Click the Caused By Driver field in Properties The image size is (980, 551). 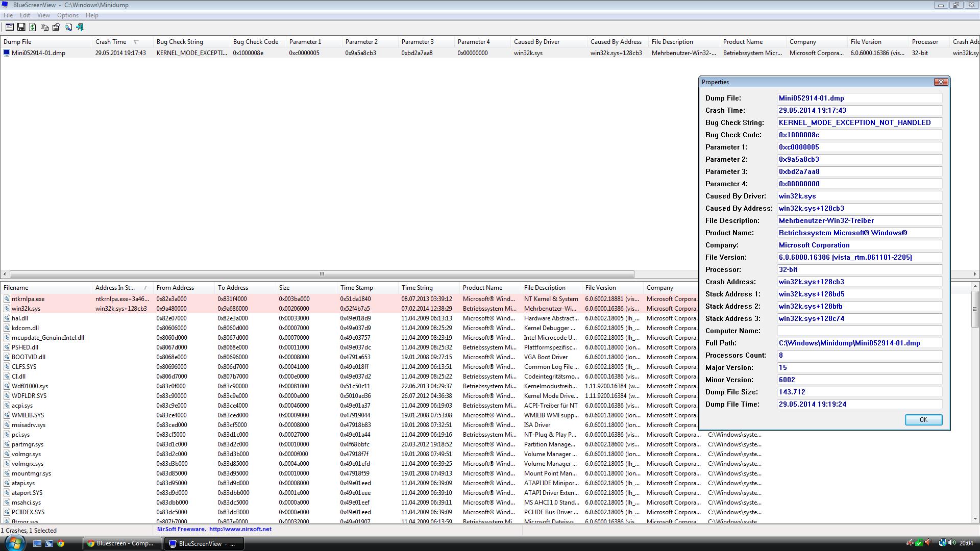coord(859,196)
